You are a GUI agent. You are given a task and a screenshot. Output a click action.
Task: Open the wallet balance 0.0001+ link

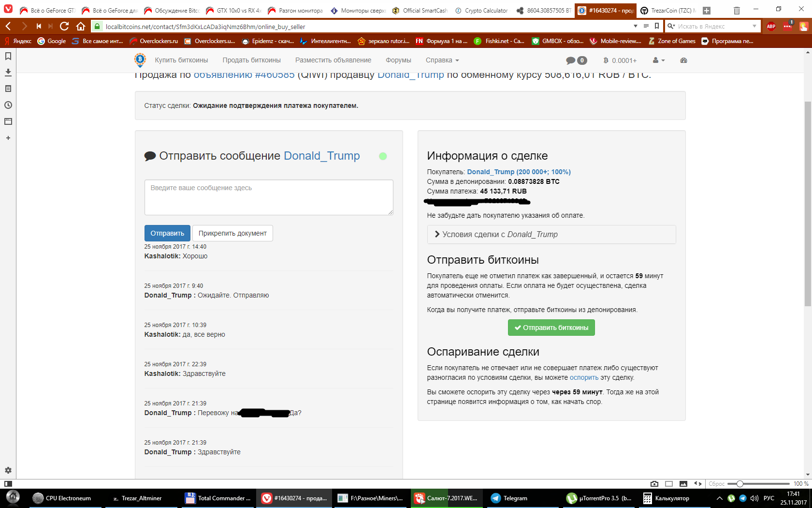point(620,60)
